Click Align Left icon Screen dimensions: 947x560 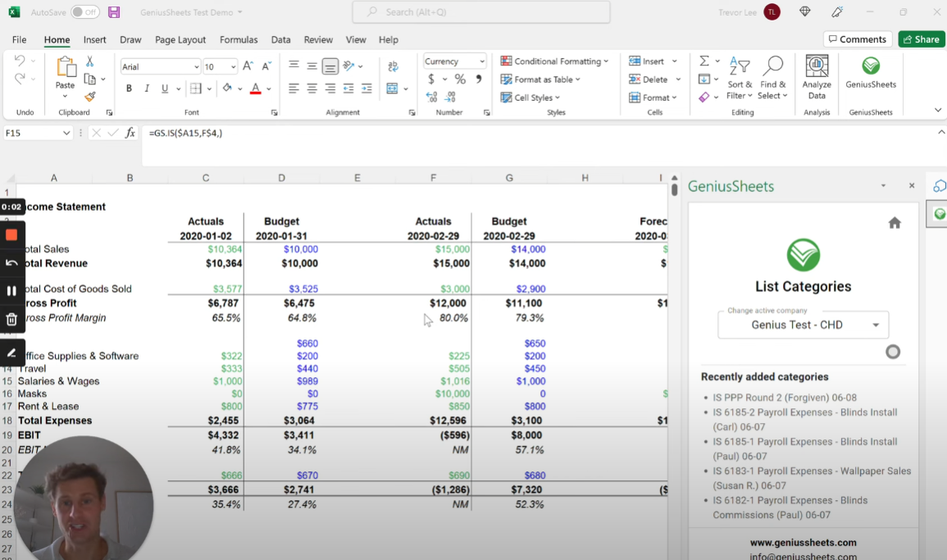pos(294,89)
